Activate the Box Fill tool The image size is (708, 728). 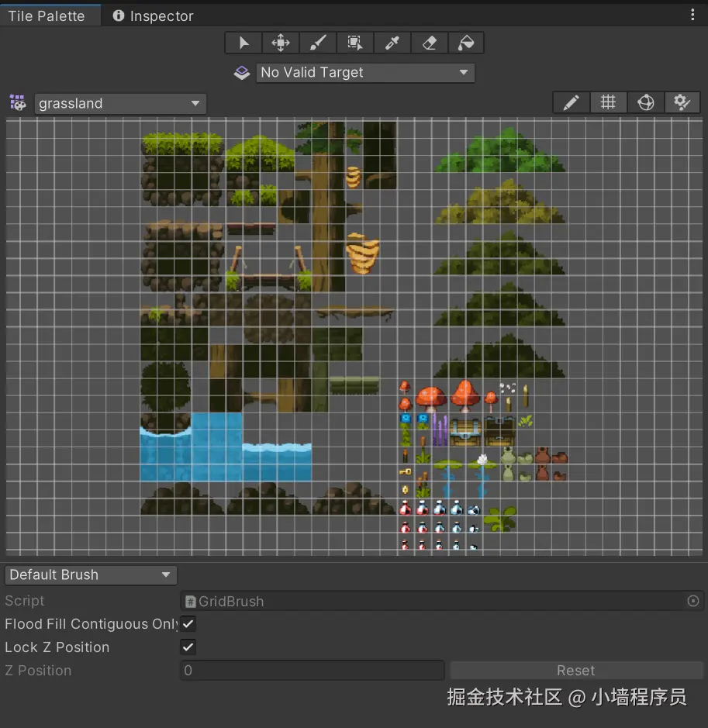(354, 43)
